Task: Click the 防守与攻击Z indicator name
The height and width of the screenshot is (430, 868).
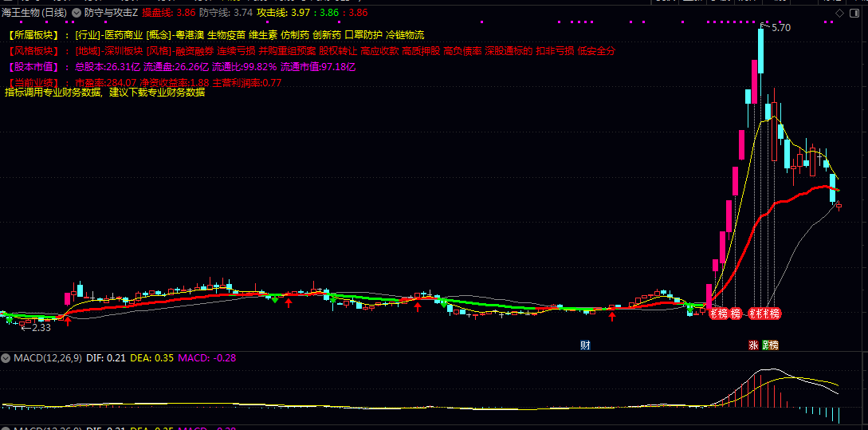Action: coord(111,12)
